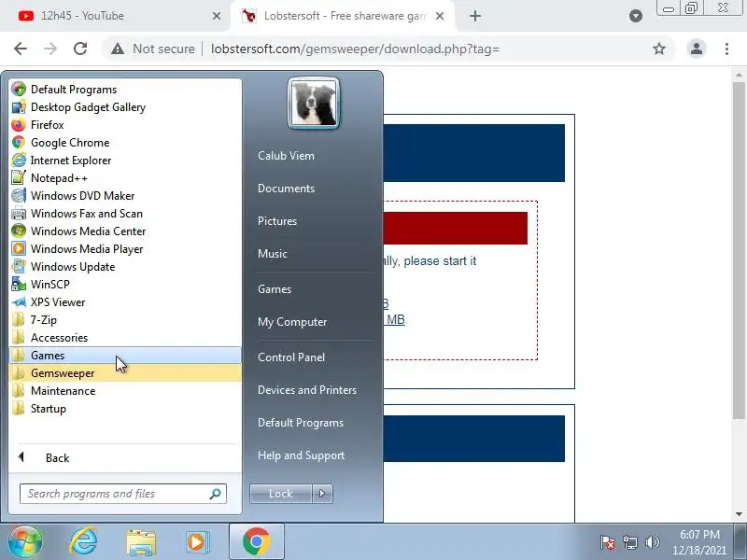Open Pictures from the right pane
This screenshot has height=560, width=747.
coord(277,221)
